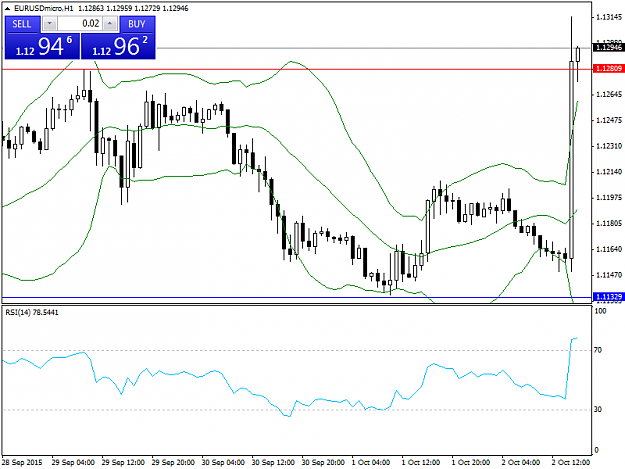This screenshot has height=469, width=625.
Task: Click the SELL button
Action: click(x=22, y=24)
